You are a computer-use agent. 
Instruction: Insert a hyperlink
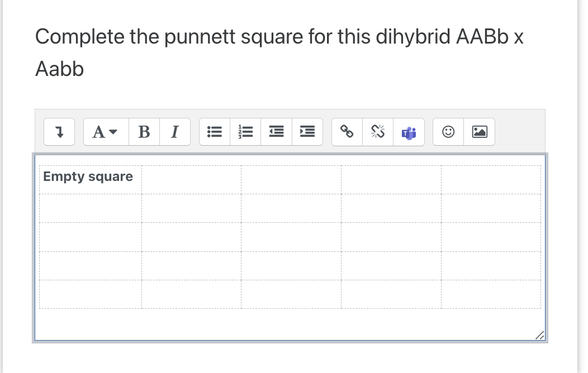click(347, 132)
